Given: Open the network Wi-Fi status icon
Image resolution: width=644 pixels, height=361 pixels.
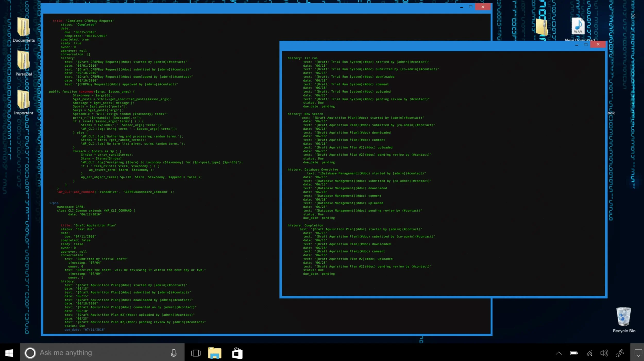Looking at the screenshot, I should (590, 353).
